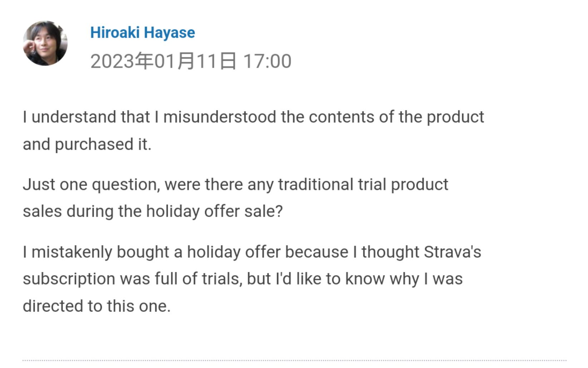Click the word "misunderstood" in first paragraph
The height and width of the screenshot is (368, 588).
(x=220, y=117)
